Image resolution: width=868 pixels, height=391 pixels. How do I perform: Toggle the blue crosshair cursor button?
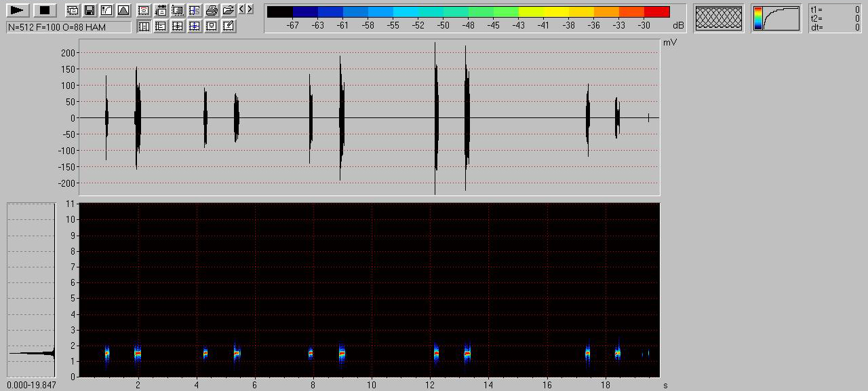click(195, 26)
